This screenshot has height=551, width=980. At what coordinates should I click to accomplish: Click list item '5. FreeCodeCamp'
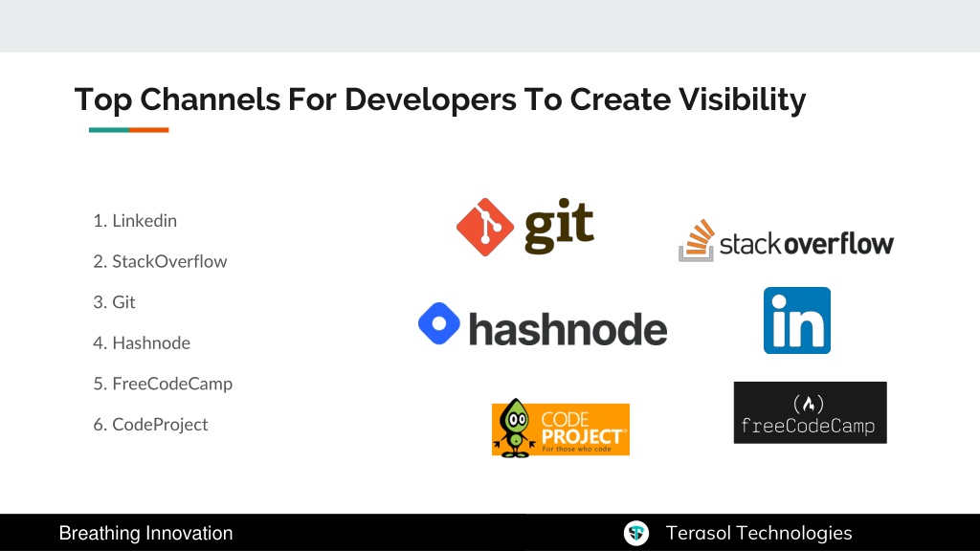pyautogui.click(x=163, y=384)
